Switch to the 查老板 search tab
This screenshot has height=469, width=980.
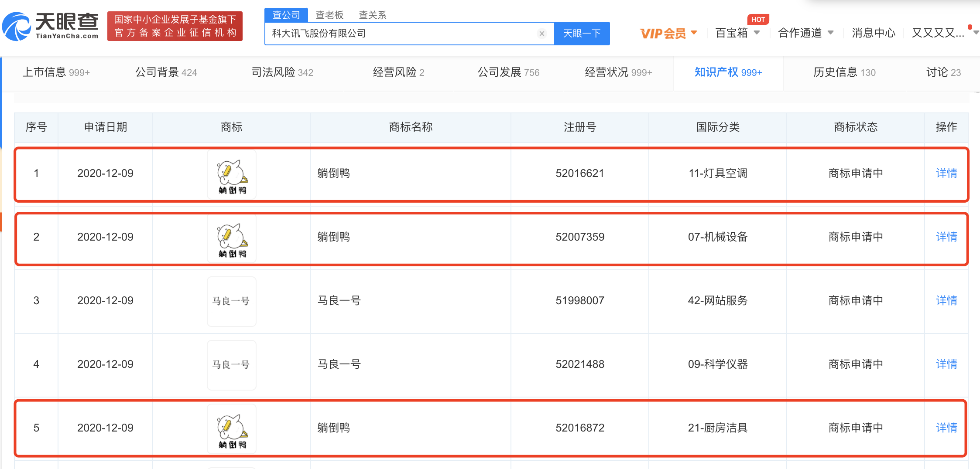[329, 15]
